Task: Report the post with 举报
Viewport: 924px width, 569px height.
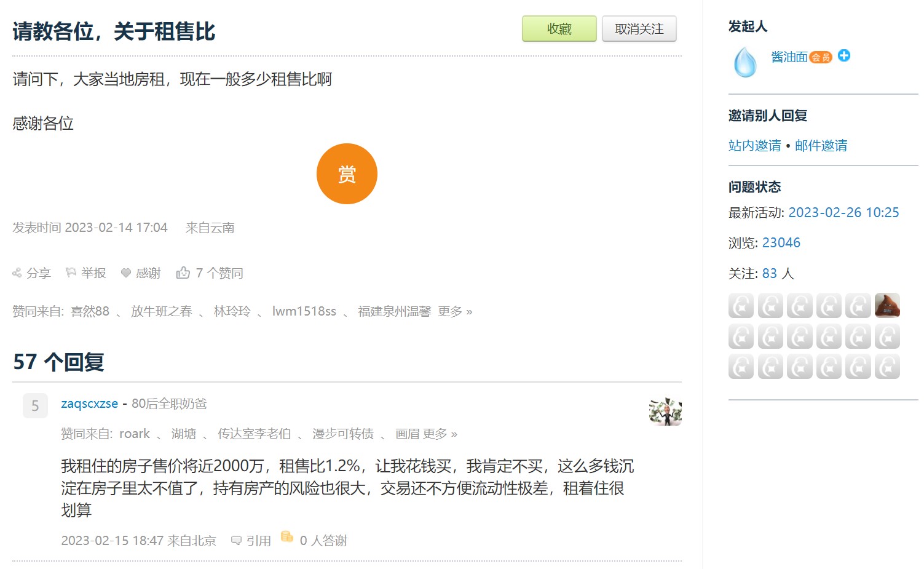Action: click(x=86, y=273)
